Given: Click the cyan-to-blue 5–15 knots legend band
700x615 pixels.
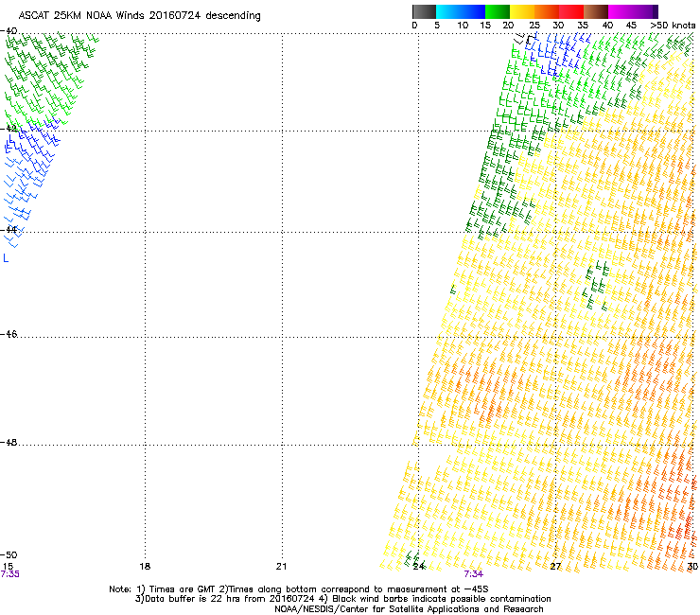Looking at the screenshot, I should pos(461,11).
